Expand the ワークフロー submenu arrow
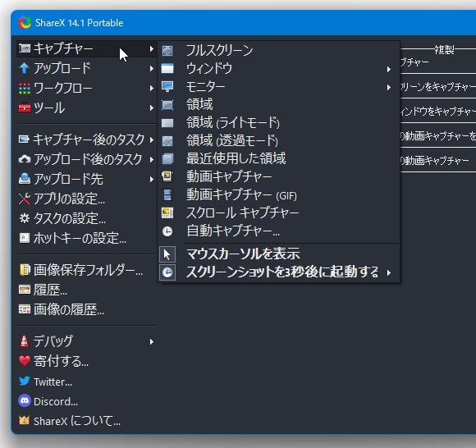Screen dimensions: 476x448 pos(151,89)
